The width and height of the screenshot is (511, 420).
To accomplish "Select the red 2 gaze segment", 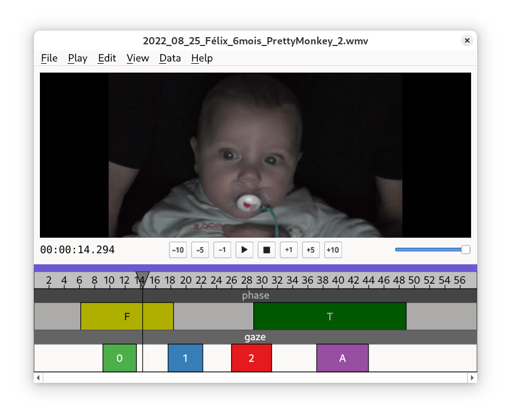I will point(251,358).
